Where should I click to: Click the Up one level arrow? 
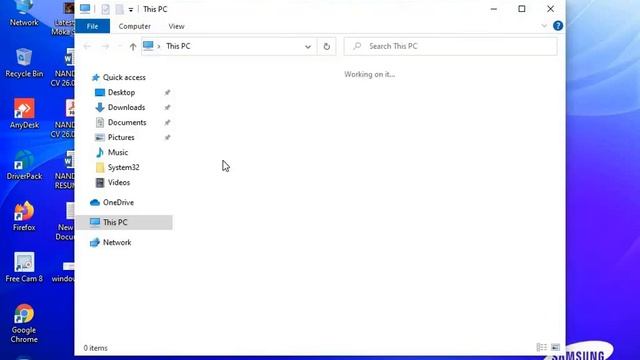[x=133, y=47]
